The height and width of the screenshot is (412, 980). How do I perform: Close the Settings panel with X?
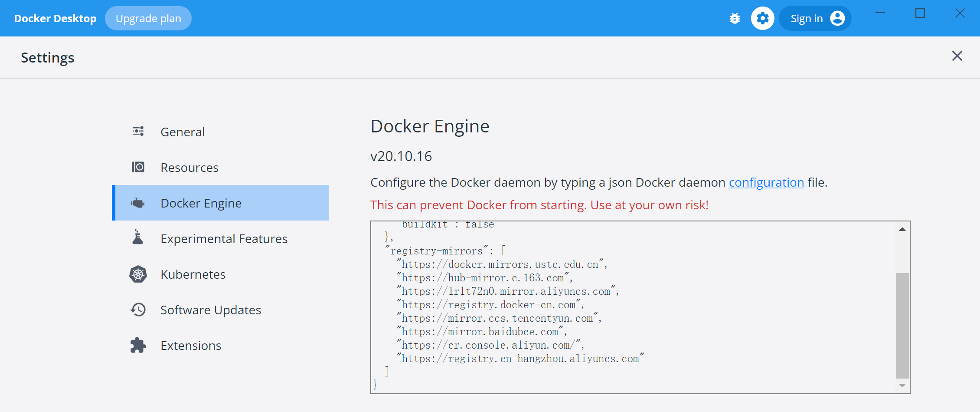[957, 56]
